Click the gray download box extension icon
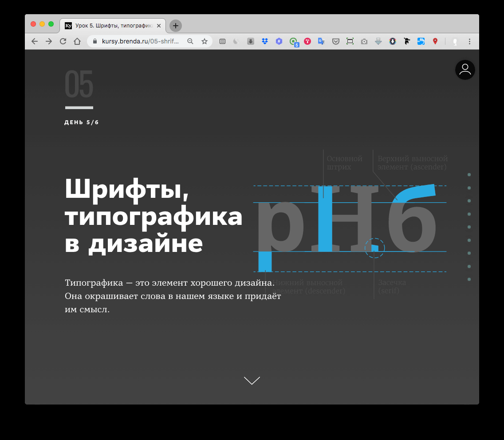The height and width of the screenshot is (440, 504). (251, 41)
